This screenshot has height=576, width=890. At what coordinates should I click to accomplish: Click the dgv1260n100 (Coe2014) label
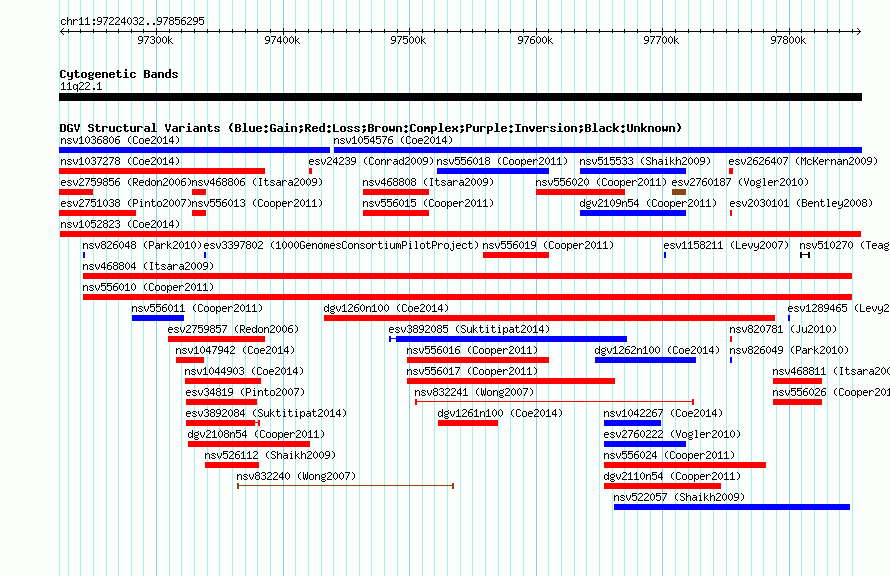tap(386, 308)
